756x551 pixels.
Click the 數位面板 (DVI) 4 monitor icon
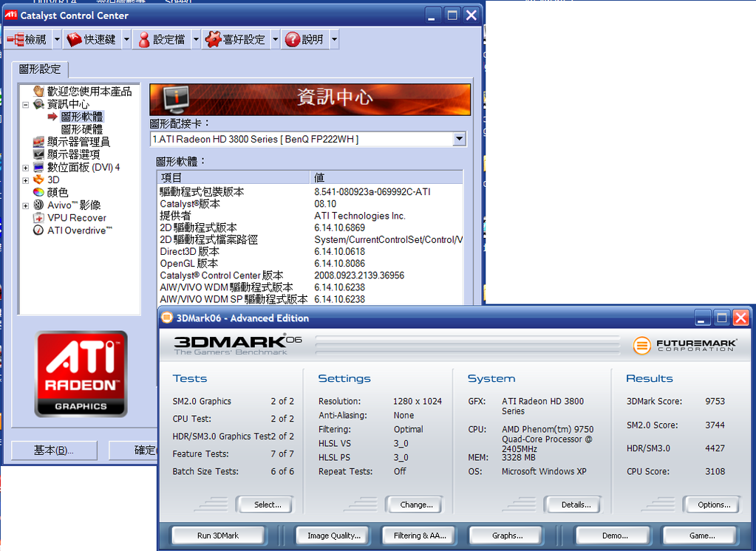[39, 167]
